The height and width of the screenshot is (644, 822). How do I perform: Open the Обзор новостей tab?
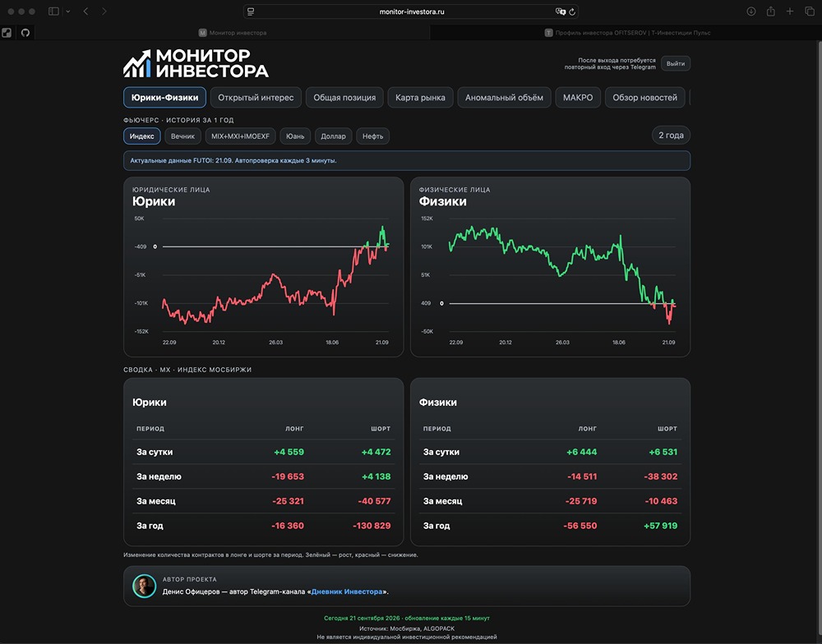pos(644,98)
